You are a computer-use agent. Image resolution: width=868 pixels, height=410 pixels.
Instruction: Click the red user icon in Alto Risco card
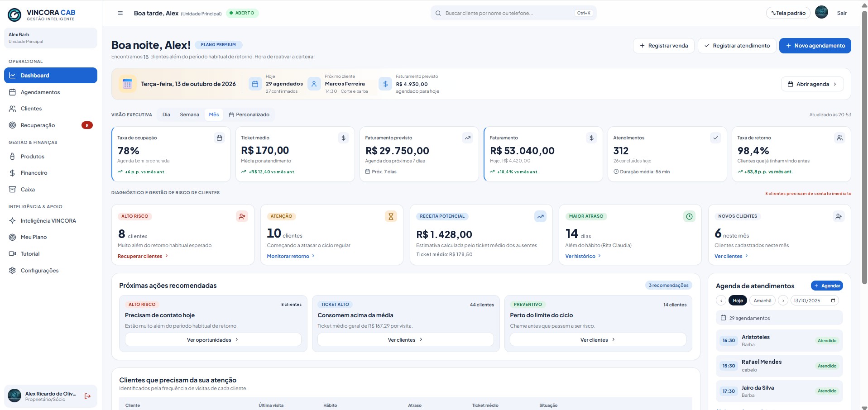coord(242,216)
